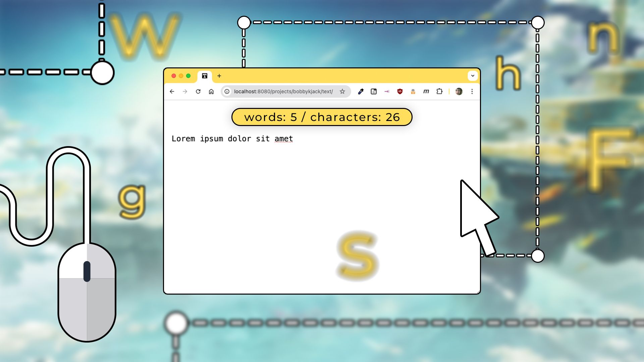
Task: Select the 'T' favicon browser tab
Action: 204,76
